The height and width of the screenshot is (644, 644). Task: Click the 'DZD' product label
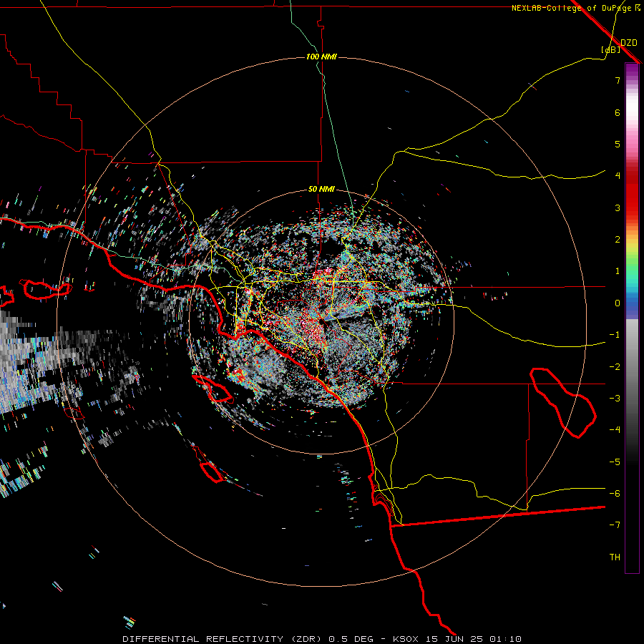[629, 43]
